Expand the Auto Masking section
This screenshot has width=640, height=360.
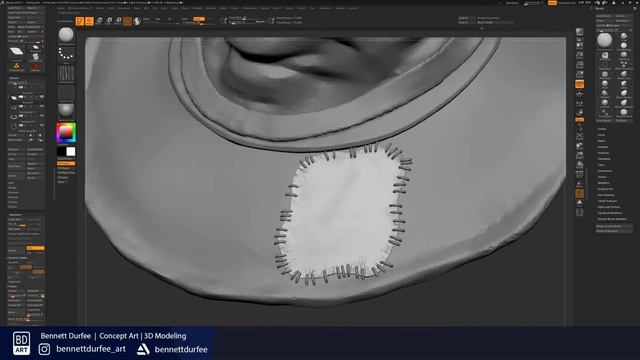point(606,195)
